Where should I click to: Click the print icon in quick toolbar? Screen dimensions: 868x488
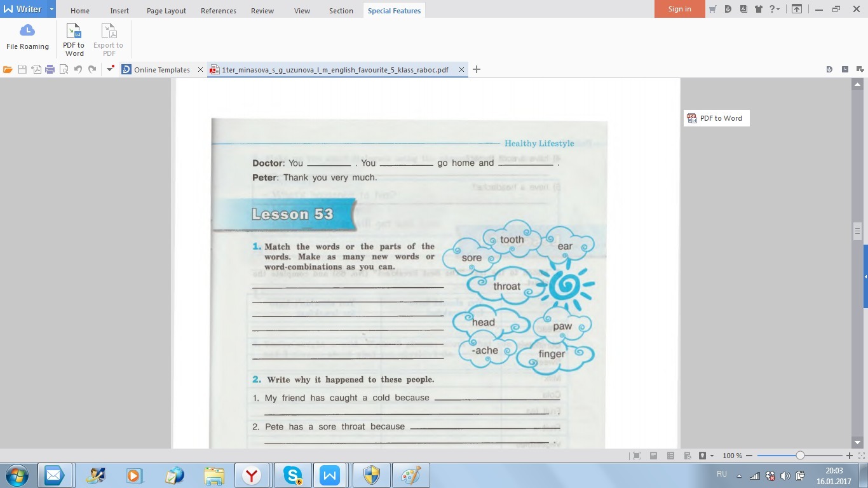coord(50,70)
